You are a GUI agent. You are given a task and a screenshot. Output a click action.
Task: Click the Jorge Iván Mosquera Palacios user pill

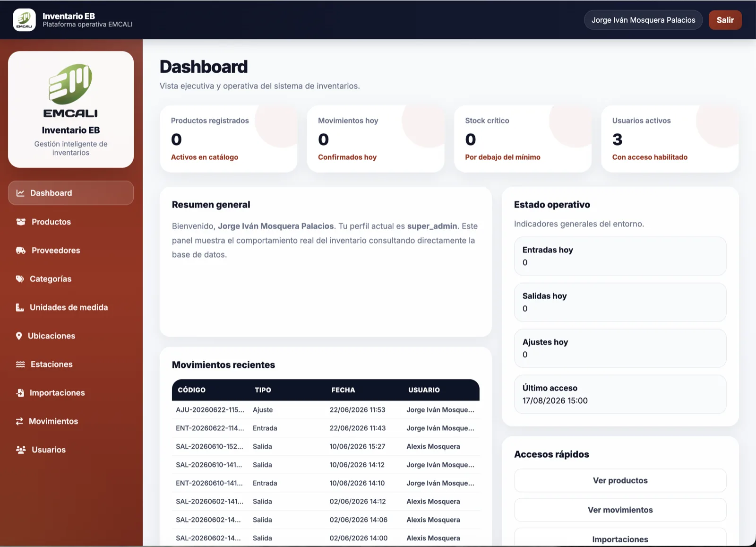(643, 20)
